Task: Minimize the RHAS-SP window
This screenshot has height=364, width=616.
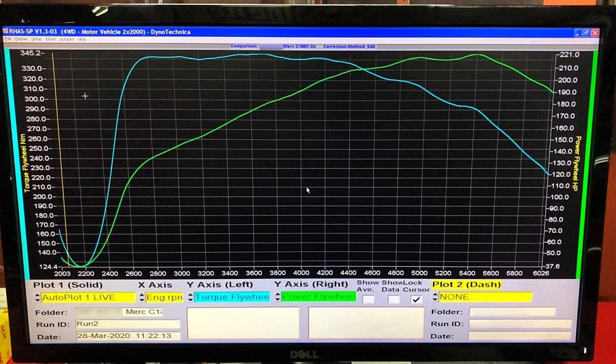Action: point(578,33)
